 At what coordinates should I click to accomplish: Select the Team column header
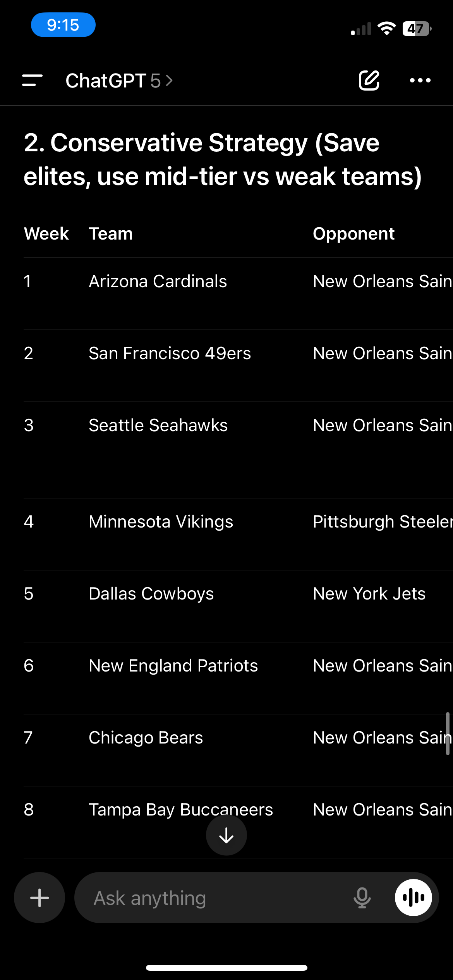click(x=111, y=234)
